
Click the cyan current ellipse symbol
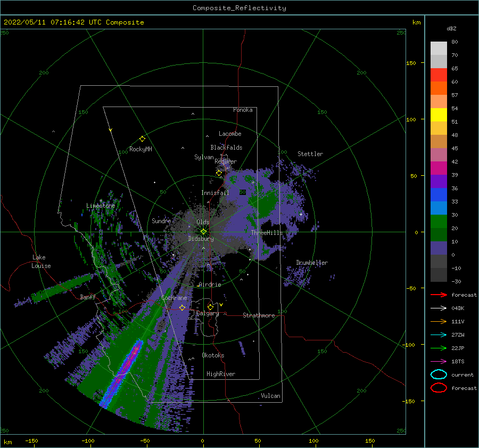tap(439, 374)
